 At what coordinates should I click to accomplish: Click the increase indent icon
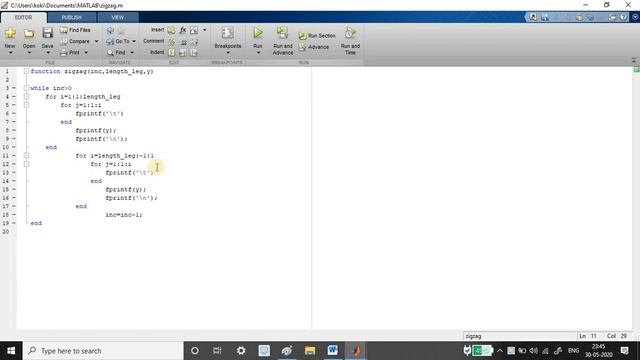(183, 53)
